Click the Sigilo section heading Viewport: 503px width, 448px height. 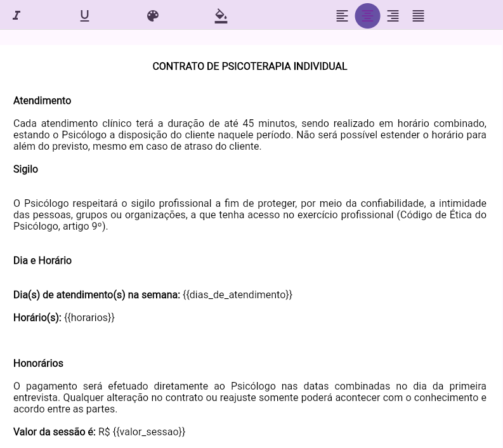click(25, 169)
